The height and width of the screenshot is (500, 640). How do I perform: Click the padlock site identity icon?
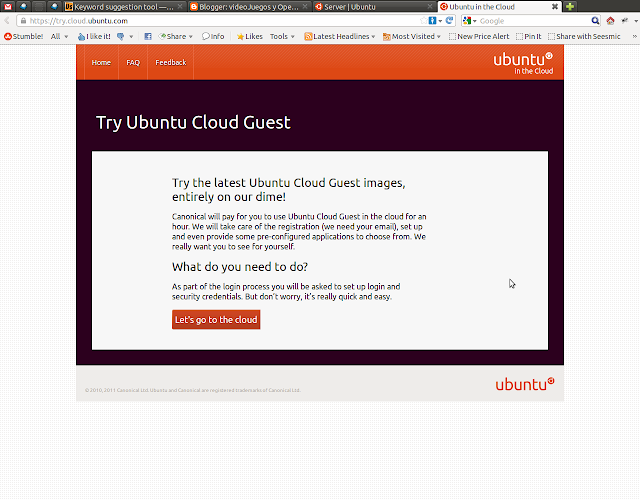[23, 21]
